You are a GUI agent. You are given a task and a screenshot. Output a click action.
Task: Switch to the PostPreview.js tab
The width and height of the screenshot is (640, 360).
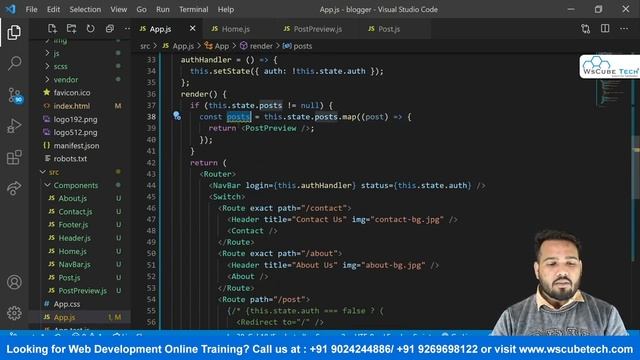pos(318,29)
